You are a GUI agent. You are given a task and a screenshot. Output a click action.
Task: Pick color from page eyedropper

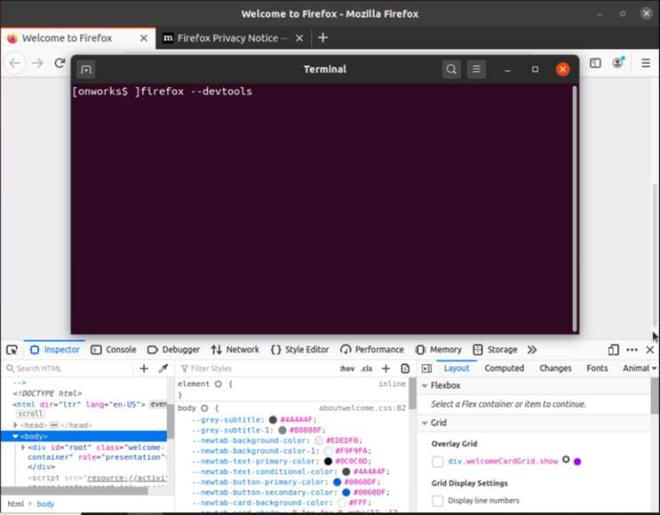pos(163,369)
